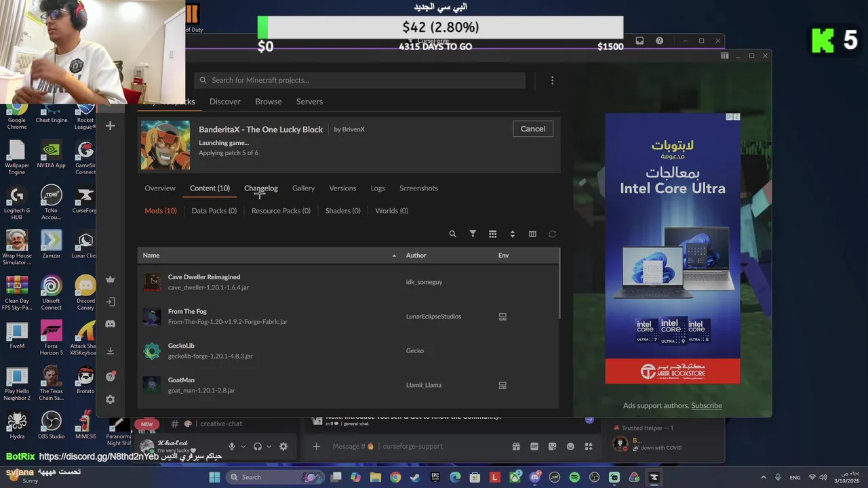Expand the Discord microphone options arrow
The width and height of the screenshot is (868, 488).
(x=243, y=447)
